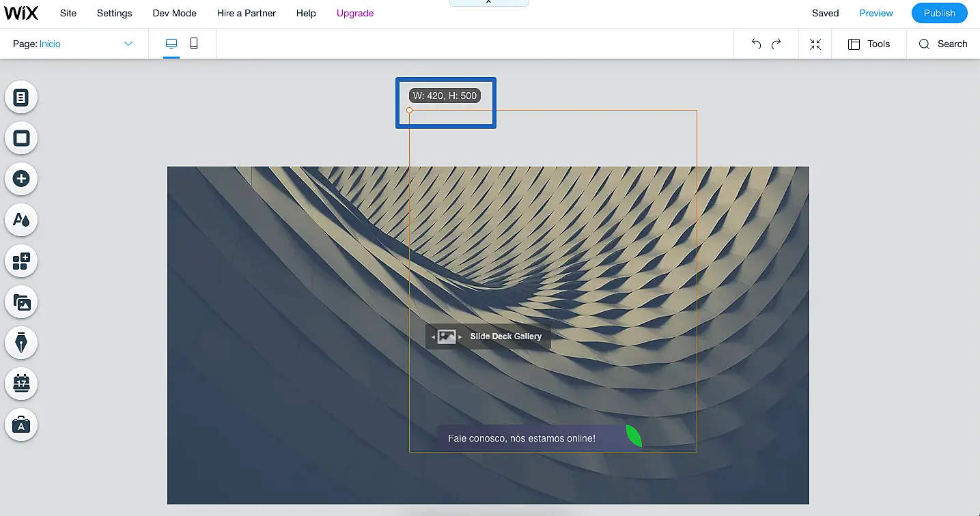Screen dimensions: 980x516
Task: Open the Menus & Pages panel icon
Action: [x=21, y=98]
